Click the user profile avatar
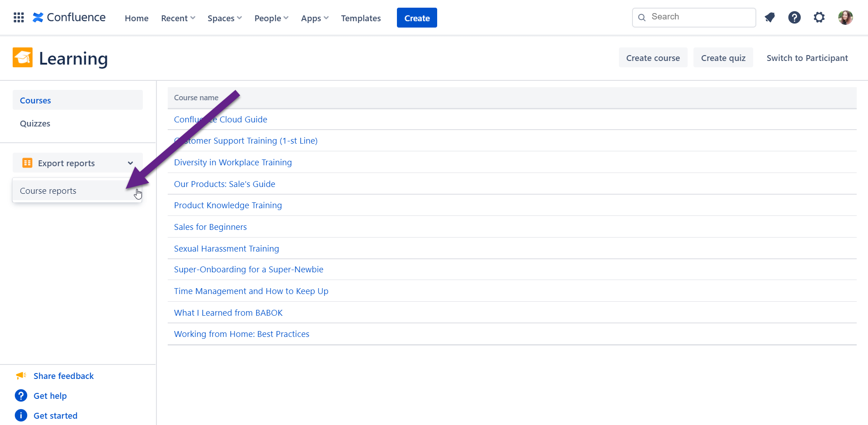The height and width of the screenshot is (425, 868). (x=845, y=18)
